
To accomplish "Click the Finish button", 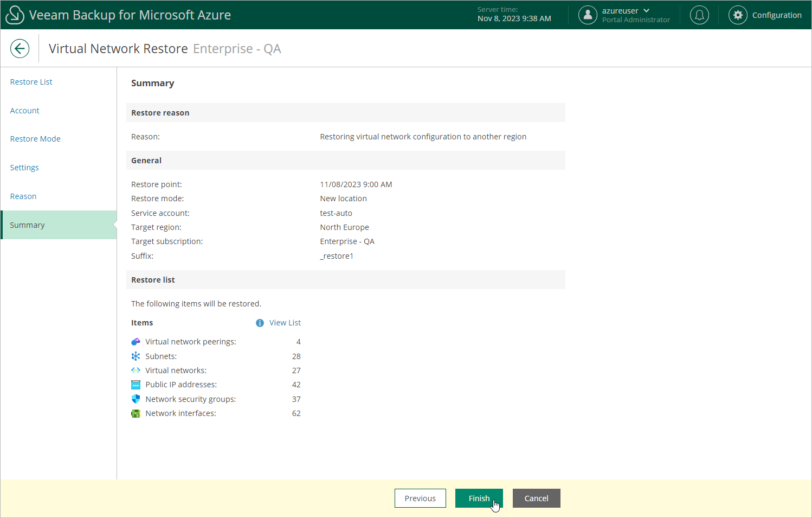I will tap(479, 498).
